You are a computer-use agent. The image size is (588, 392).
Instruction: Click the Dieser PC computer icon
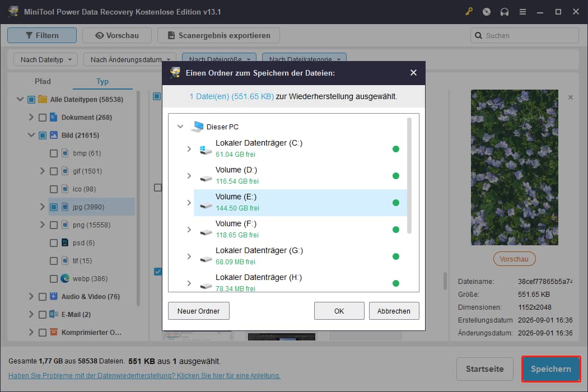[197, 127]
